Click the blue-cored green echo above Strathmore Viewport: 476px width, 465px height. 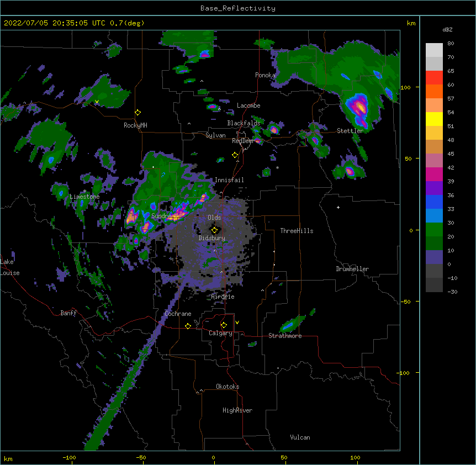pos(291,325)
